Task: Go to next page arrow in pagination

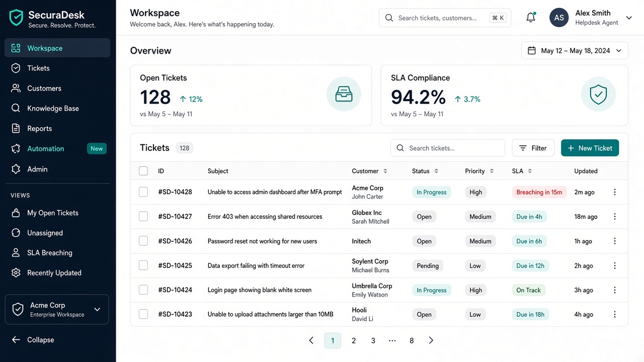Action: click(x=431, y=340)
